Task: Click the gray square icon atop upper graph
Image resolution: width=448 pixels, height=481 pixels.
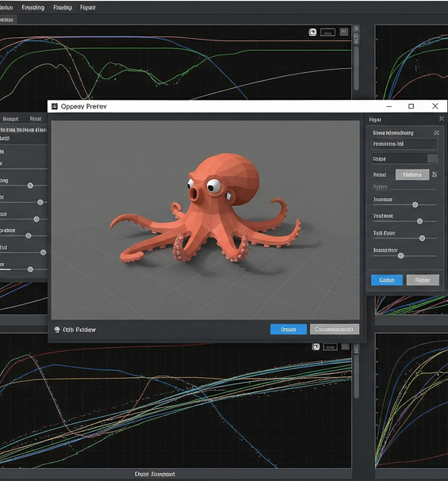Action: [344, 32]
